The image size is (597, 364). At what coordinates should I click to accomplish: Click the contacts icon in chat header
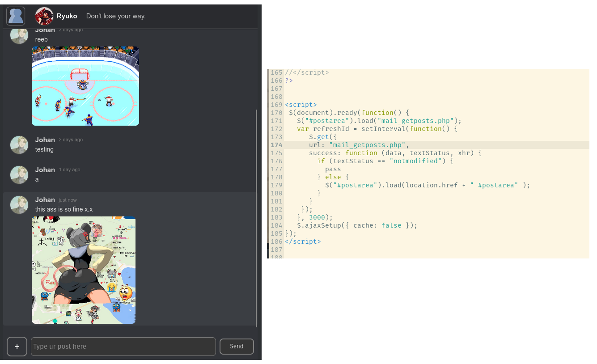pyautogui.click(x=16, y=16)
